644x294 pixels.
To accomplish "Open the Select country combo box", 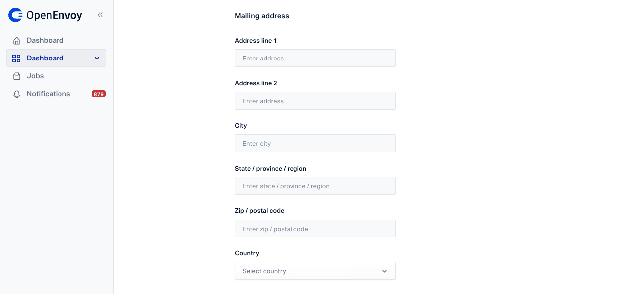I will 315,271.
